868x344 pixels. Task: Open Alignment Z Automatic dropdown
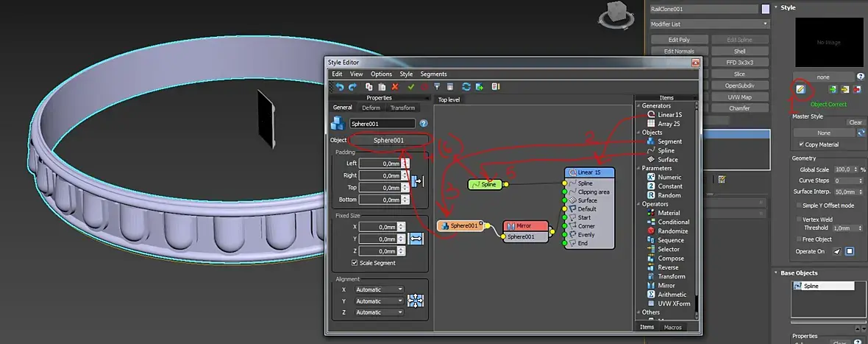[379, 312]
